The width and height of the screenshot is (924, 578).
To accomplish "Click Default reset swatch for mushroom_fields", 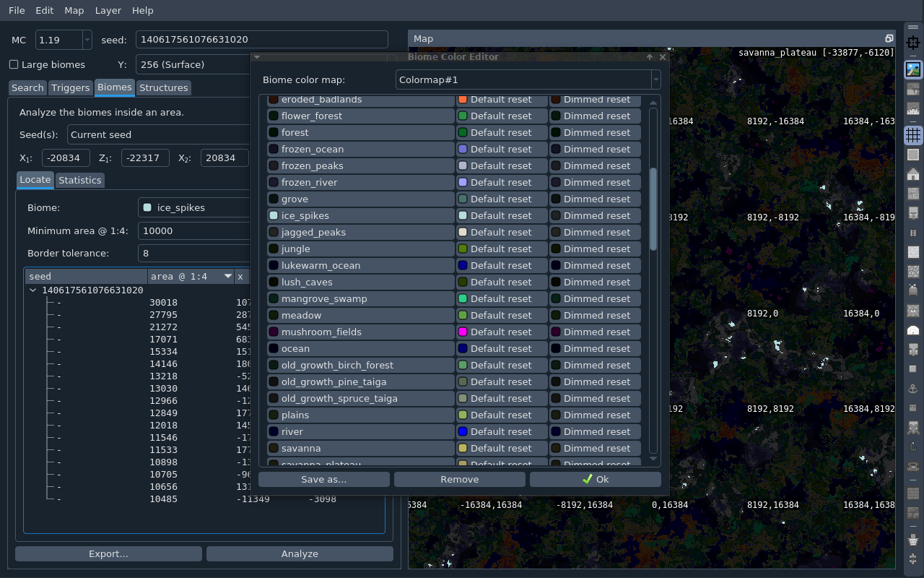I will [x=502, y=332].
